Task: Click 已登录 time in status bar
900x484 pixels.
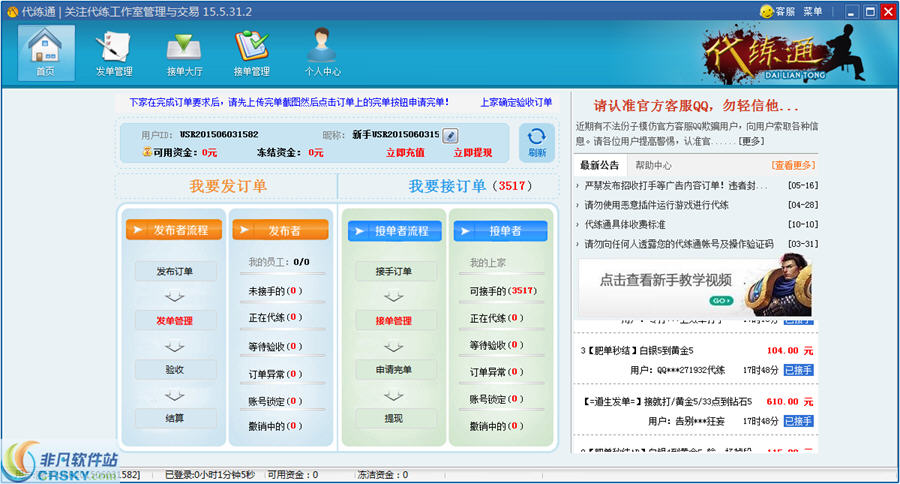Action: point(210,475)
